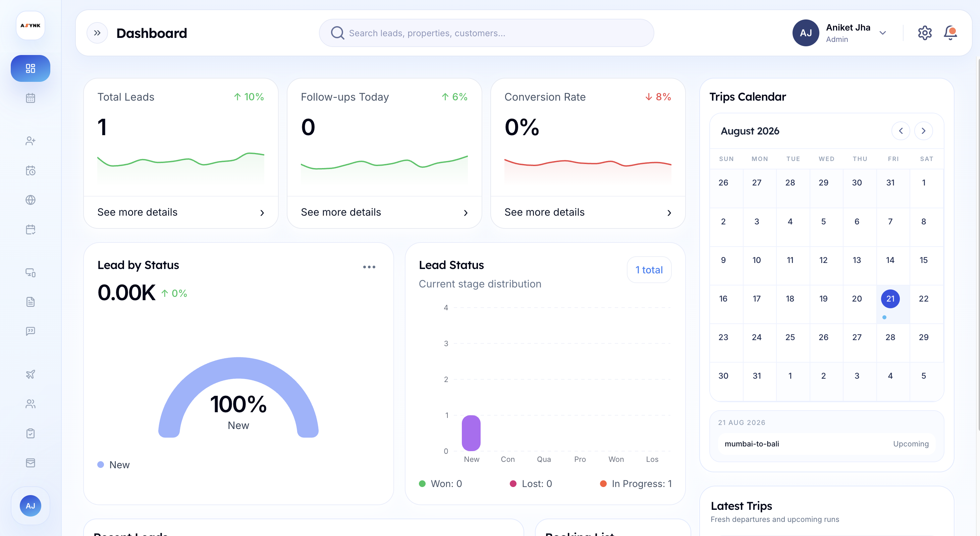Click the search leads input field
Image resolution: width=980 pixels, height=536 pixels.
[486, 33]
